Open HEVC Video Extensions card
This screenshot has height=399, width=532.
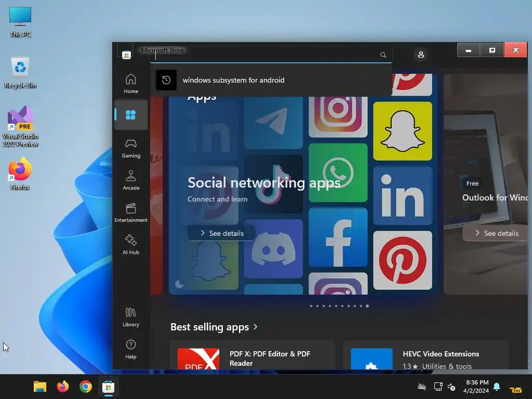[425, 355]
